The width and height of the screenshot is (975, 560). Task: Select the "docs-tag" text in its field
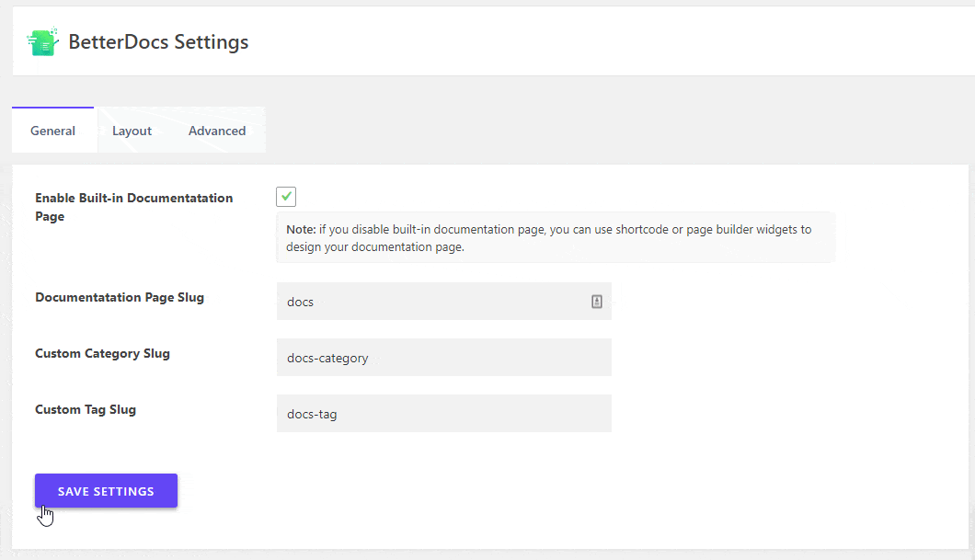coord(313,414)
